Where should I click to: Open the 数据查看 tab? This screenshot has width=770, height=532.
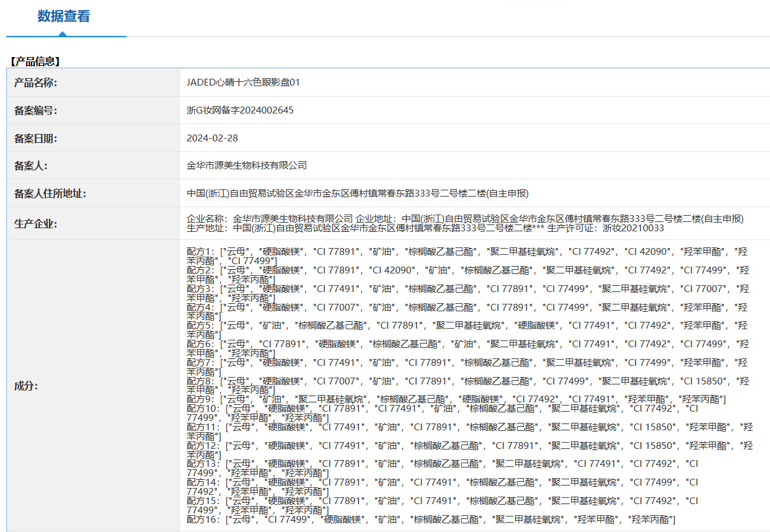[64, 17]
